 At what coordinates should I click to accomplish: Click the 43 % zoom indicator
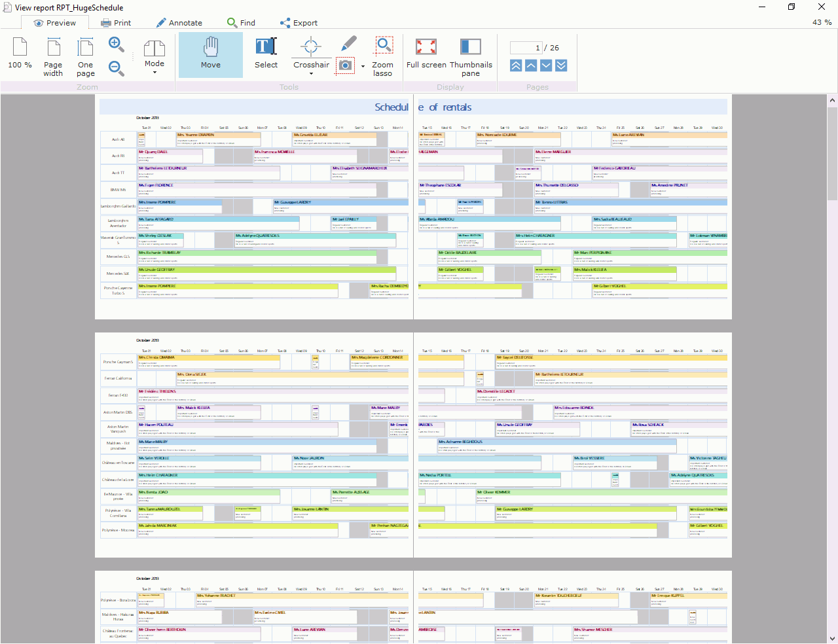pyautogui.click(x=822, y=22)
